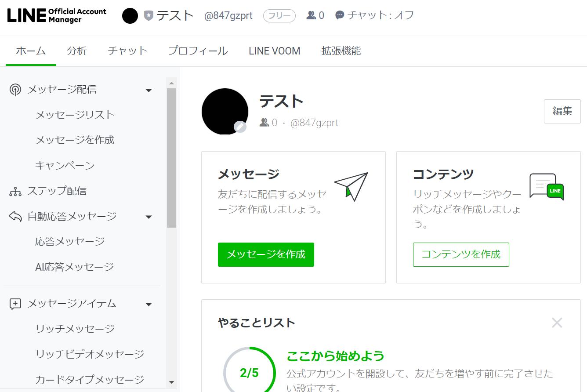
Task: Click the フリー plan badge
Action: click(x=279, y=16)
